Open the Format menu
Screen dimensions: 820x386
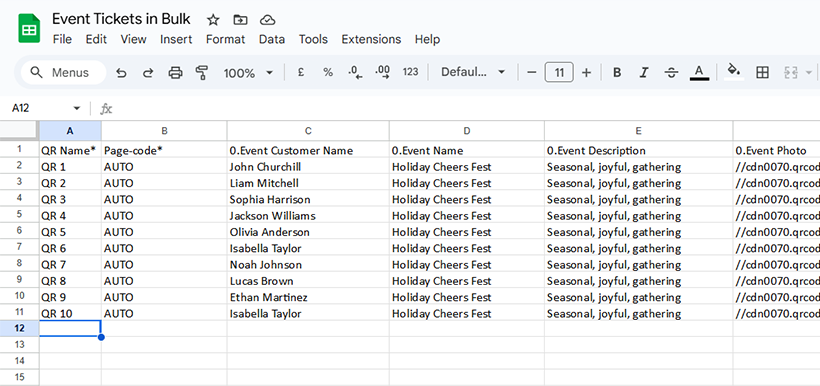coord(225,39)
